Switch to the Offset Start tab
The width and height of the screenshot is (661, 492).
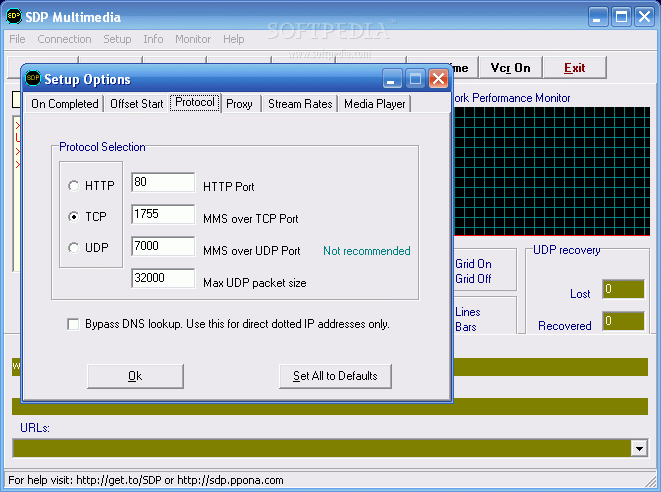click(x=137, y=104)
